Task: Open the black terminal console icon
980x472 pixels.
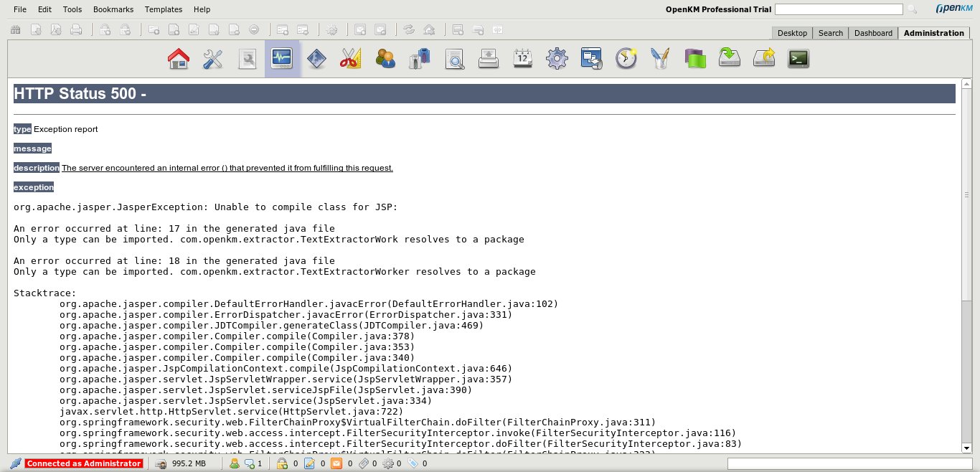Action: (x=798, y=59)
